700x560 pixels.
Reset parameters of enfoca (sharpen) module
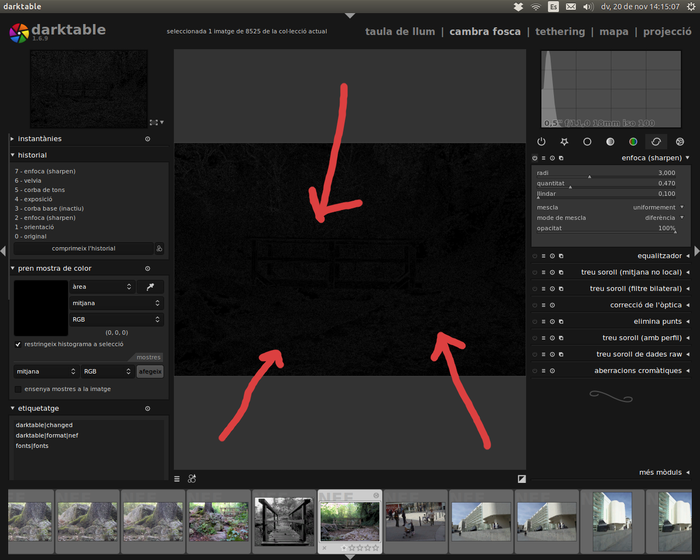552,158
